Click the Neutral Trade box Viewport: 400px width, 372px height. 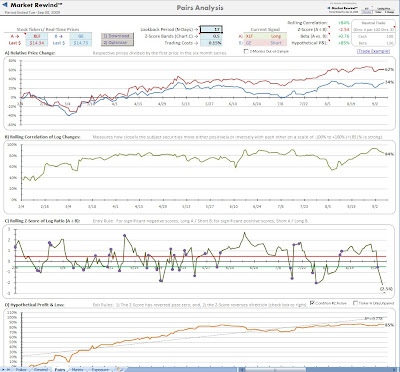click(373, 33)
